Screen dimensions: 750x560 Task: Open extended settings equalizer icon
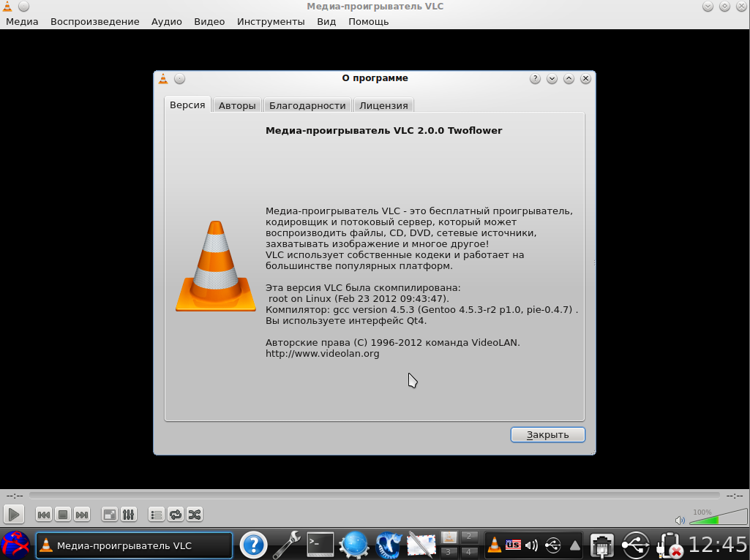128,515
